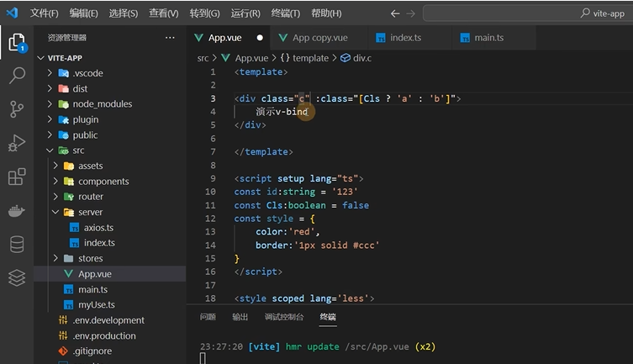Switch to the index.ts editor tab

409,38
